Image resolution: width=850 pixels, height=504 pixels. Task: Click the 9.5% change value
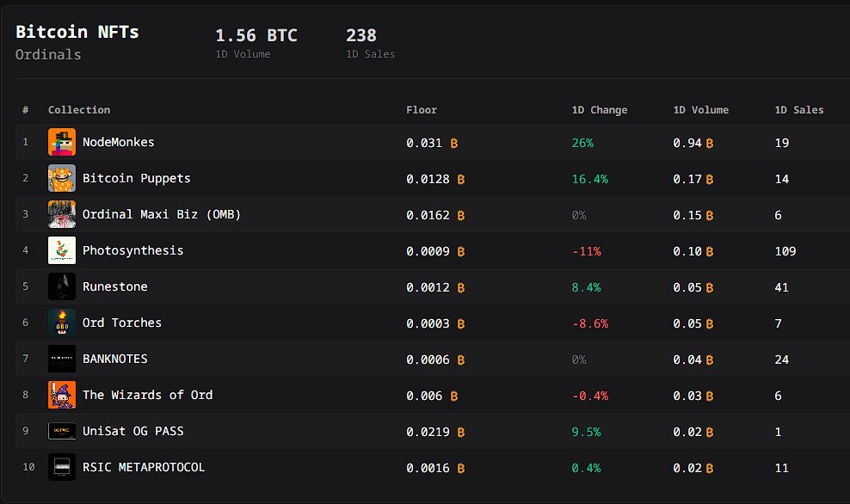(x=586, y=432)
